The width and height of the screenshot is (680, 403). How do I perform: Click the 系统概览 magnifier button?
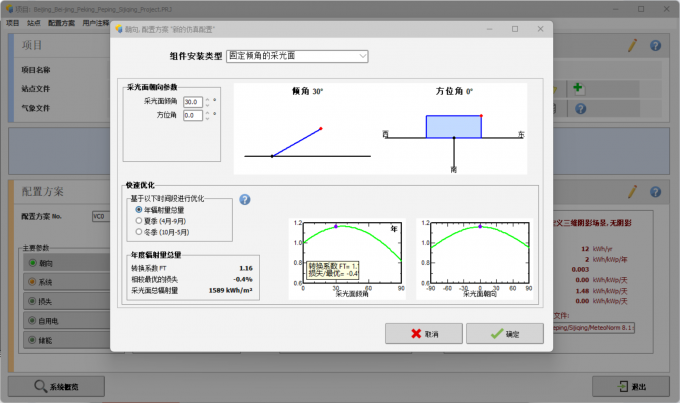point(56,387)
